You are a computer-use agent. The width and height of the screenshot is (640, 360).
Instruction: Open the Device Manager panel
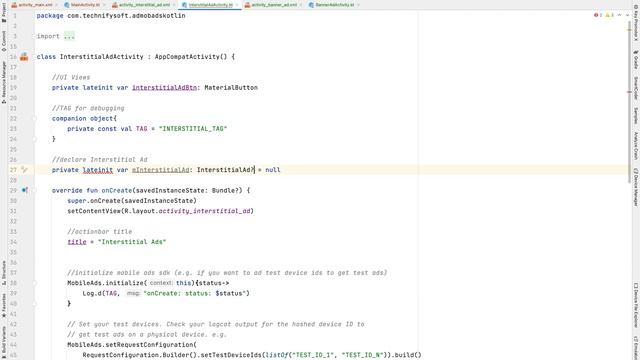point(636,187)
